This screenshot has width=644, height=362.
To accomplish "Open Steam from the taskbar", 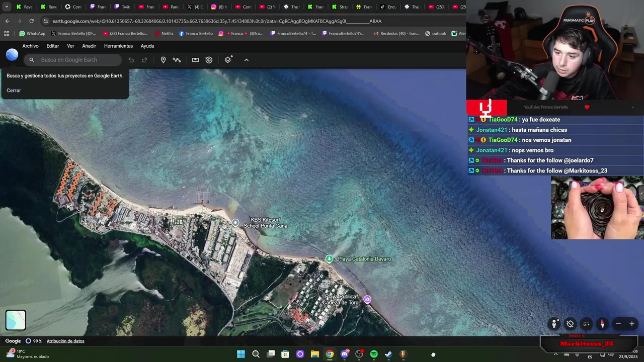I will [388, 354].
